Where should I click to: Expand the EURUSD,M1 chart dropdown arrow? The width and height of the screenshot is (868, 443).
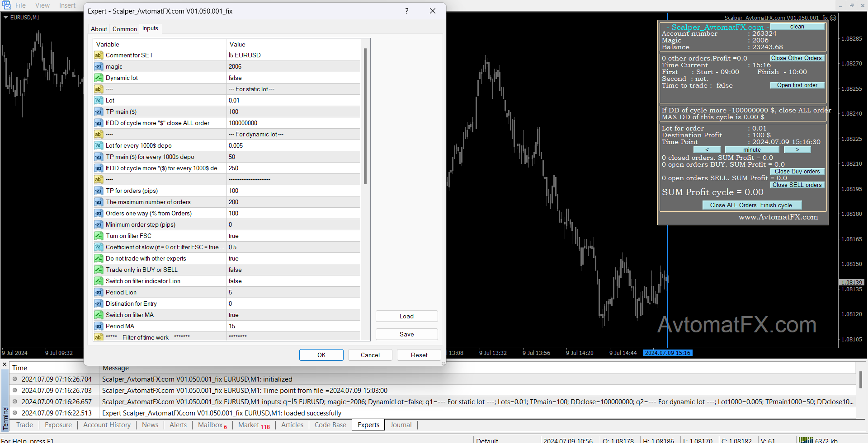[x=6, y=18]
